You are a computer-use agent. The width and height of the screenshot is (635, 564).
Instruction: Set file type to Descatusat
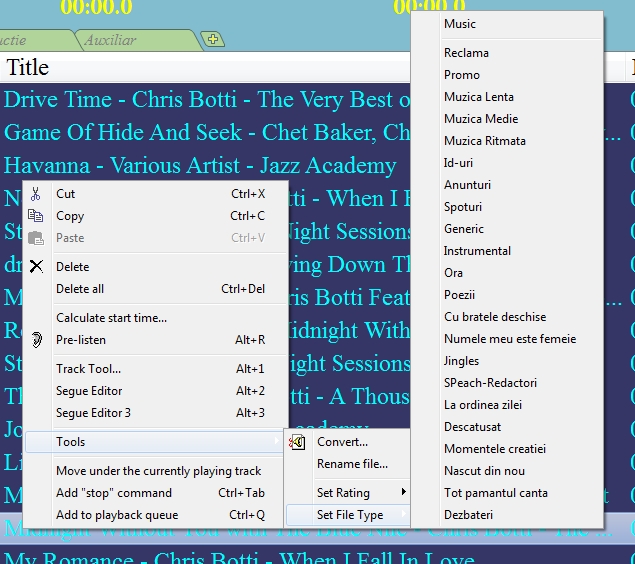(507, 427)
